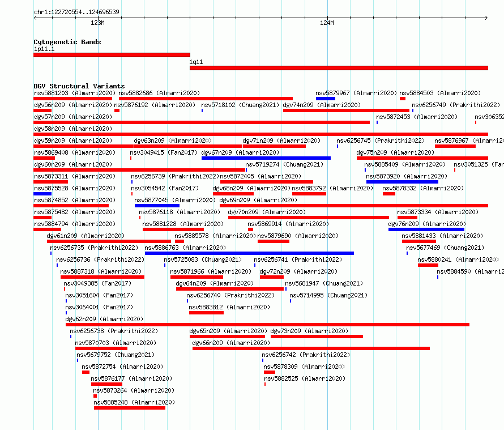This screenshot has height=430, width=504.
Task: Open variant nsv5881203 (Almarri2020)
Action: point(72,99)
